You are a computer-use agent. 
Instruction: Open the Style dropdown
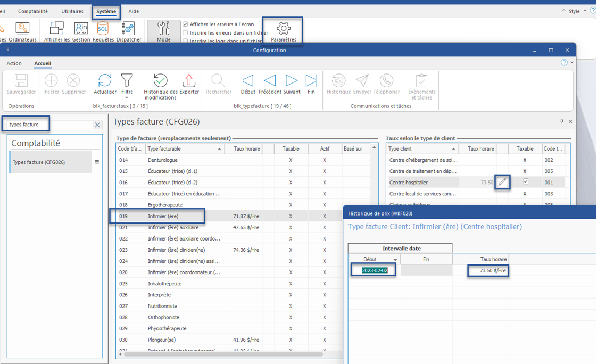[585, 11]
